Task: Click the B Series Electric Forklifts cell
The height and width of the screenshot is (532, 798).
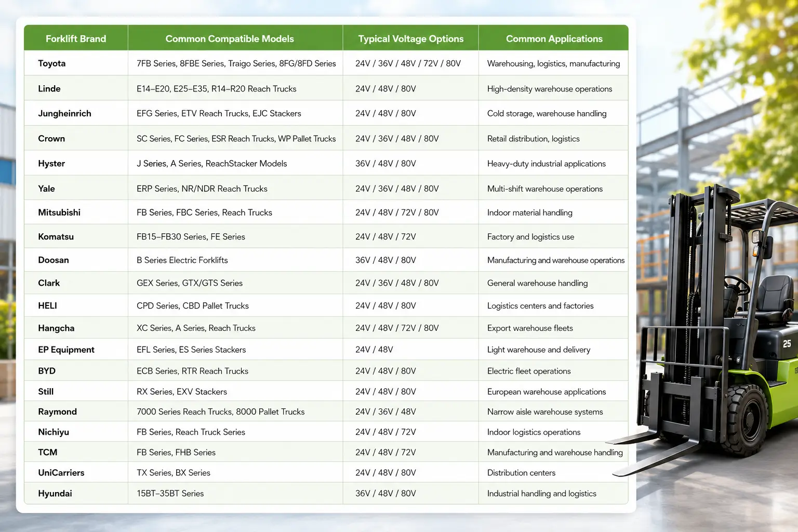Action: click(235, 260)
